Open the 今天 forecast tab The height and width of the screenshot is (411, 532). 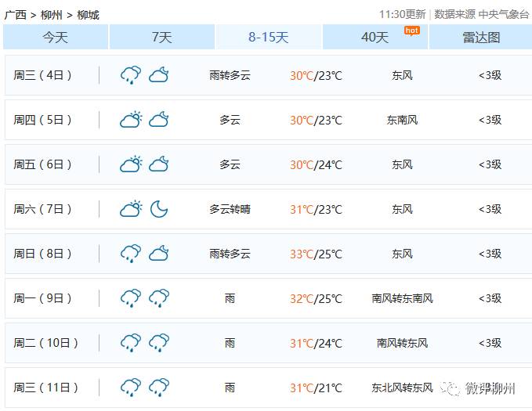56,37
